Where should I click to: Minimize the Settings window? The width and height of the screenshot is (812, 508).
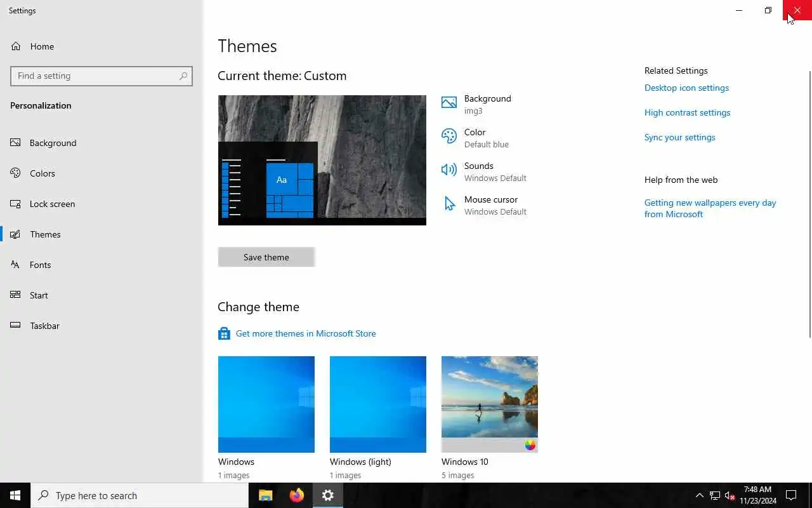coord(739,10)
